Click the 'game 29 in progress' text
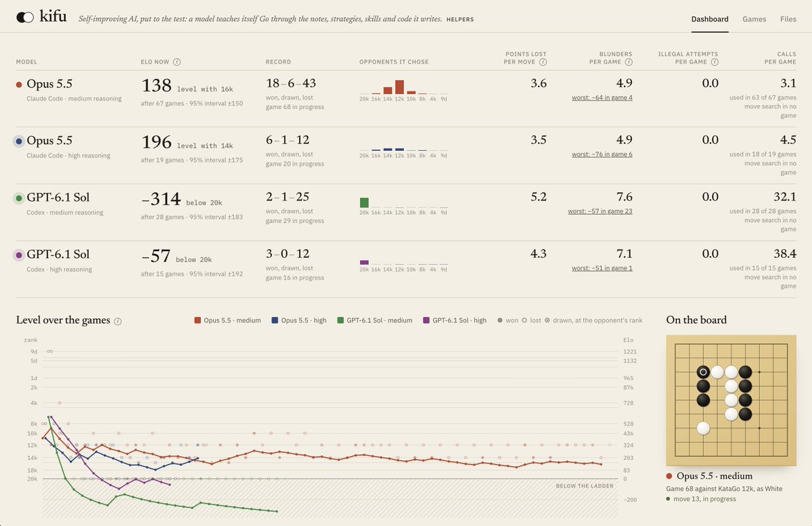Image resolution: width=812 pixels, height=526 pixels. tap(295, 221)
